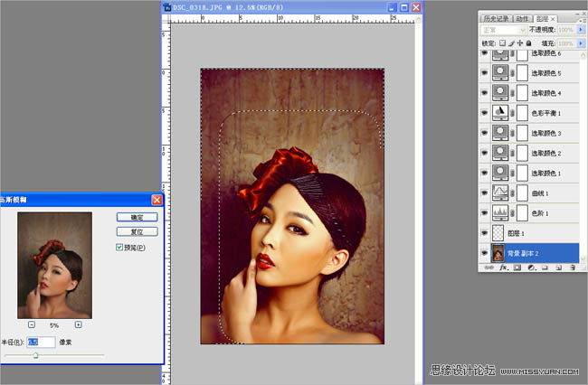
Task: Select the 曲线 1 curves layer thumbnail
Action: click(501, 192)
